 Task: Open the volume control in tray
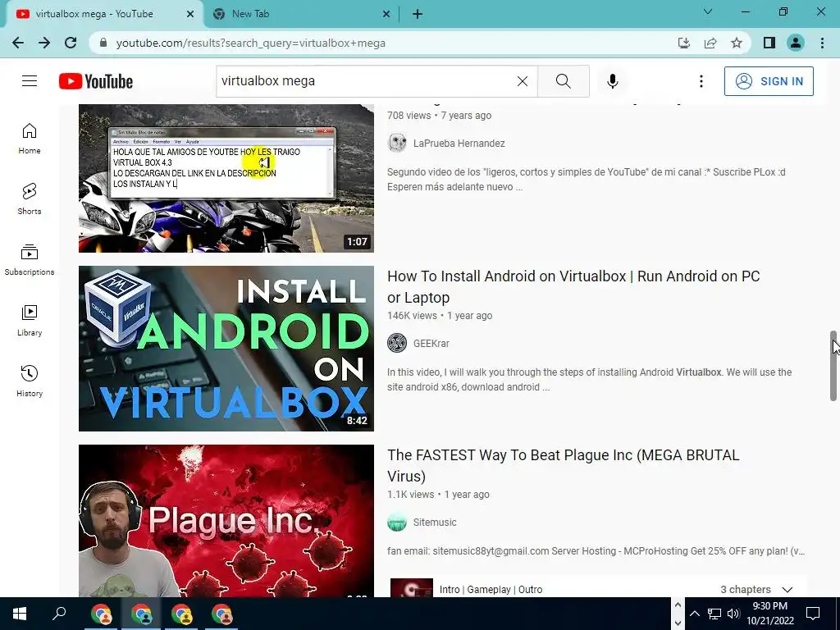(x=733, y=614)
